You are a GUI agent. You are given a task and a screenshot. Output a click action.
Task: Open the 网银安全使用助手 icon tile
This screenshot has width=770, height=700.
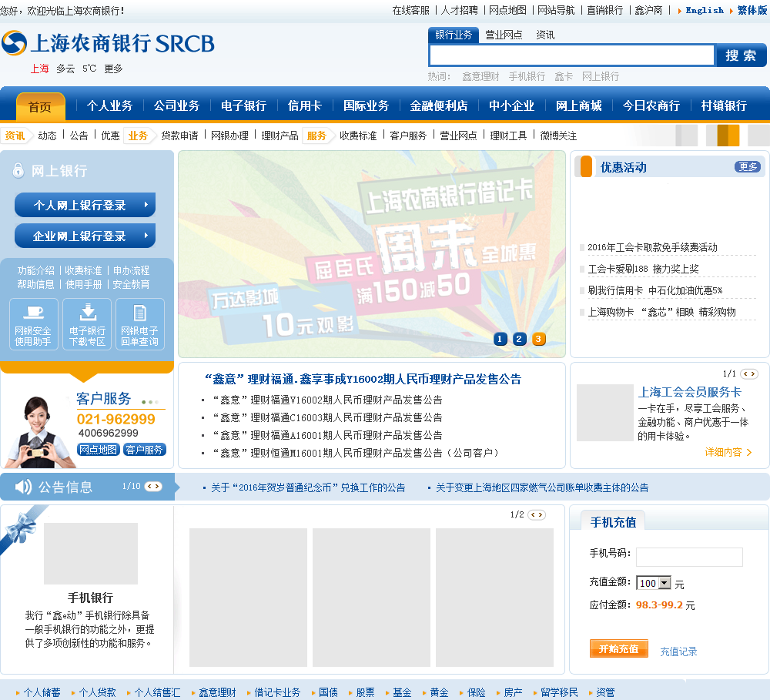(33, 324)
